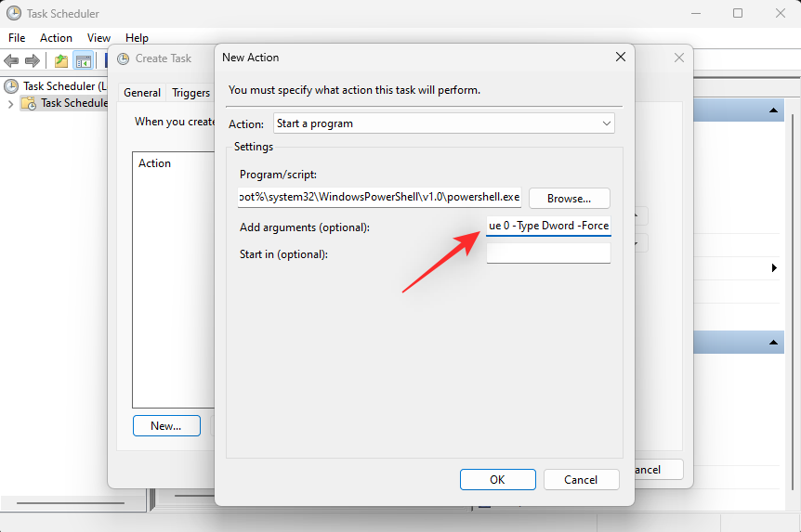Screen dimensions: 801x532
Task: Confirm New Action with OK
Action: coord(497,480)
